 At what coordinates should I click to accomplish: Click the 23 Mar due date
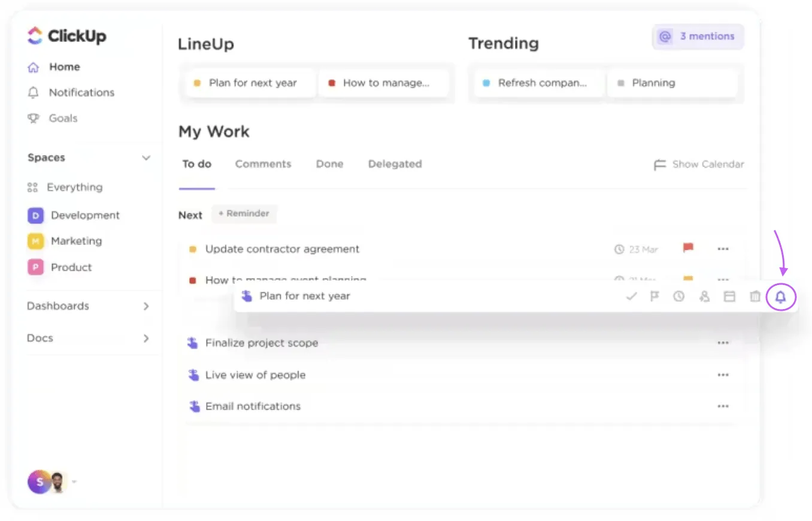click(x=637, y=249)
